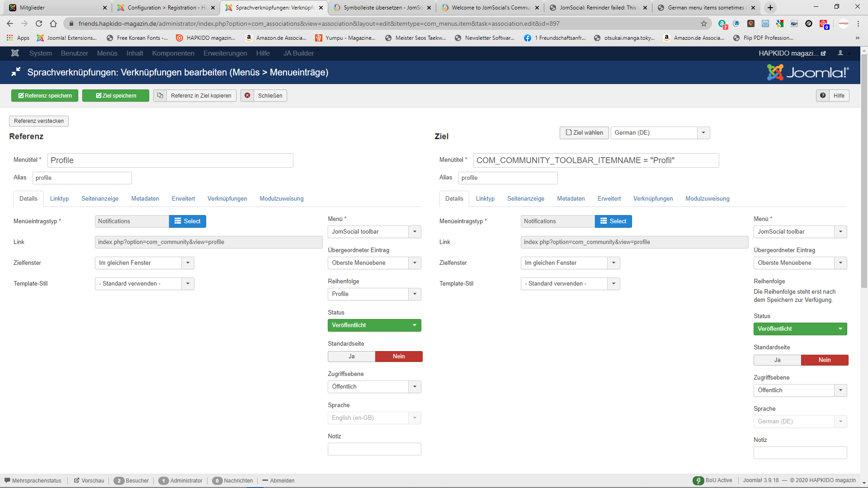Click Referenz verstecken button

click(x=39, y=121)
